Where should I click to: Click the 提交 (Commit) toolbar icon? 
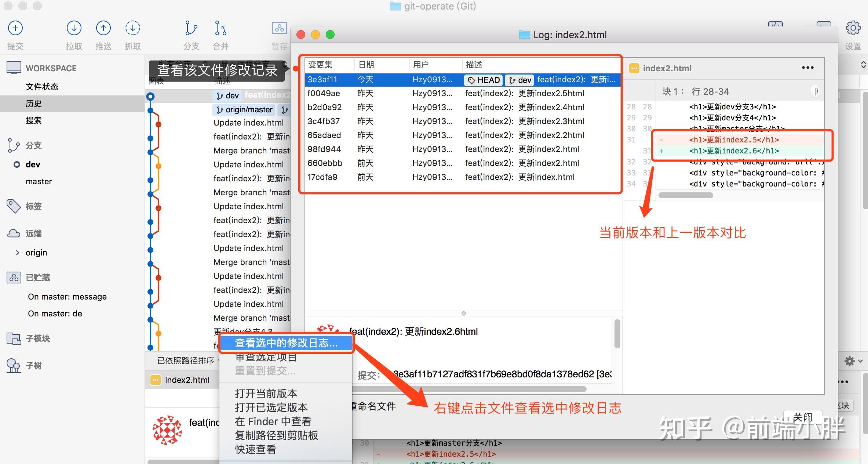pyautogui.click(x=15, y=28)
